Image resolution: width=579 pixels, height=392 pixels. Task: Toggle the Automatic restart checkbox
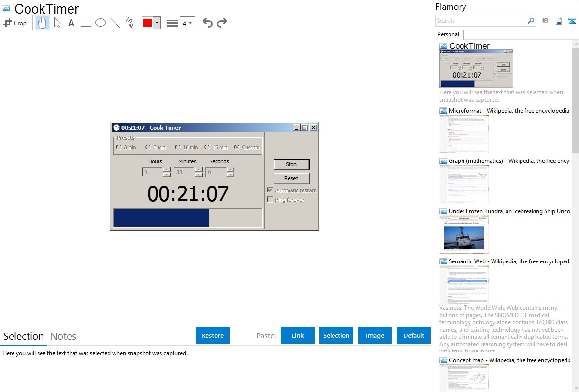click(270, 190)
